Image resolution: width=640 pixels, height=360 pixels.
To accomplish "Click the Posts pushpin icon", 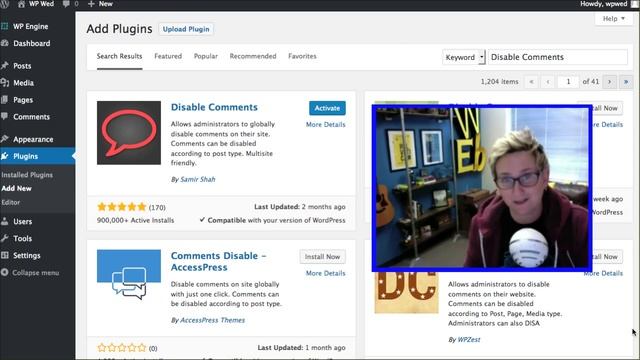I will [4, 65].
